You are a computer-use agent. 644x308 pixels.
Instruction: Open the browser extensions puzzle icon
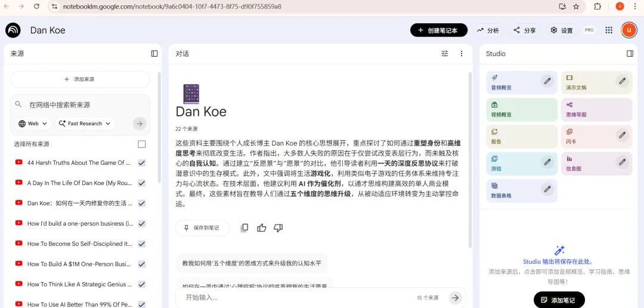point(597,6)
